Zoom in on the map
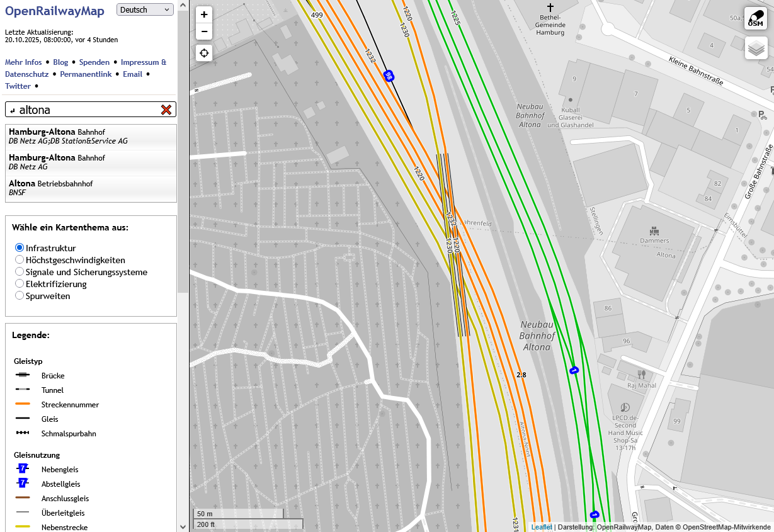 tap(204, 14)
